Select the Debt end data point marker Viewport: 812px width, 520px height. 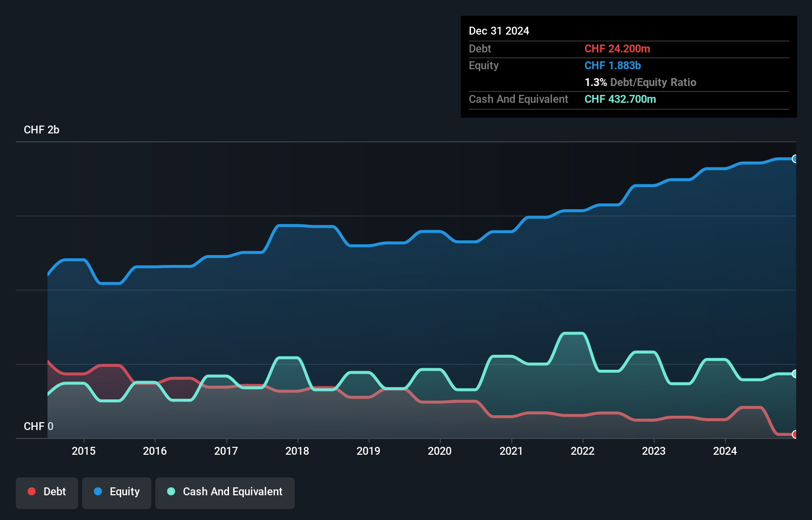click(795, 434)
